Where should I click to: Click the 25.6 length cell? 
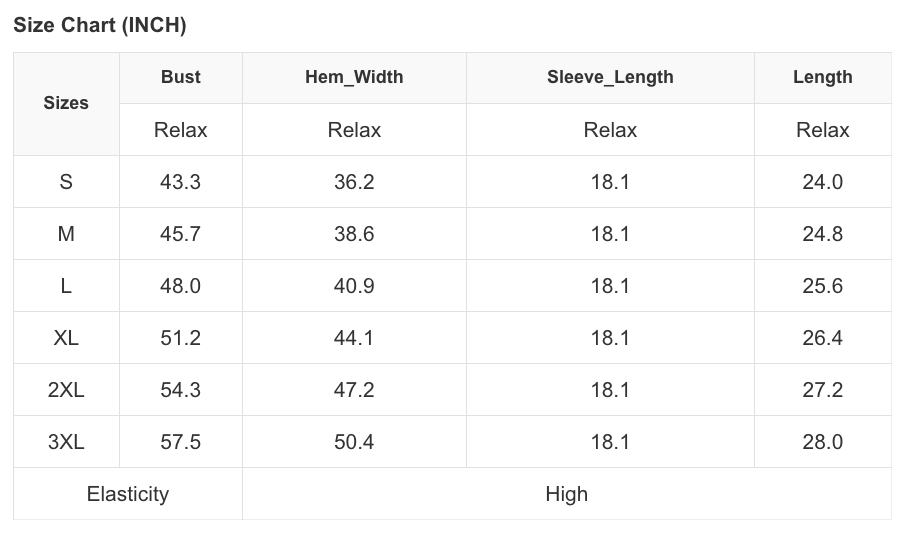pos(822,286)
